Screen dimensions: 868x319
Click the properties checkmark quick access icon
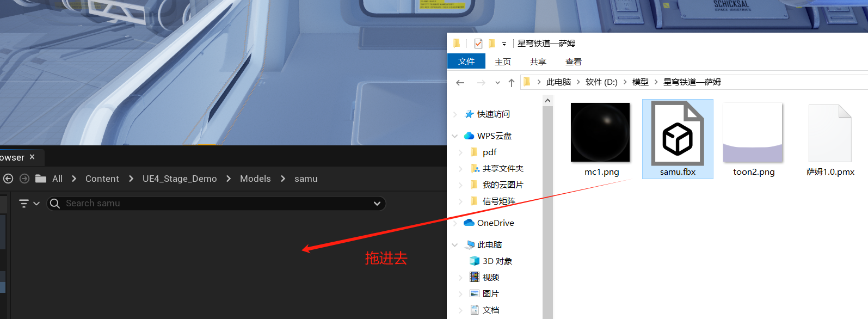(478, 44)
